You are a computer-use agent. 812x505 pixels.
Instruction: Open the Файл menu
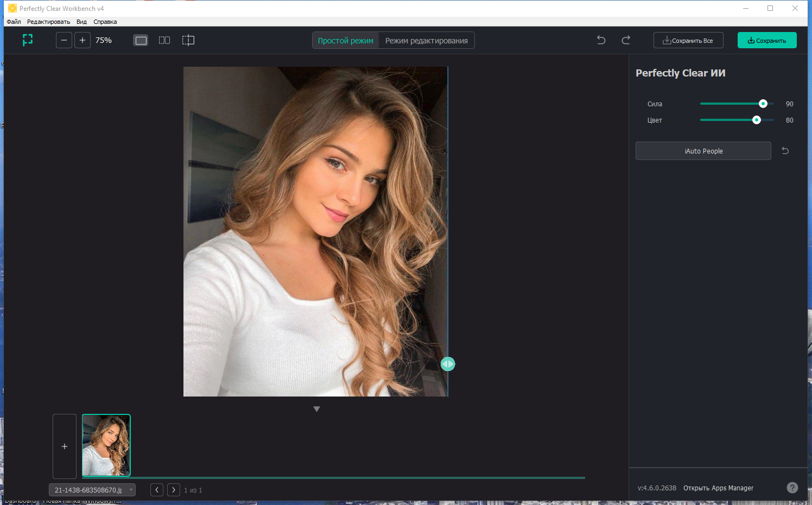pos(13,21)
